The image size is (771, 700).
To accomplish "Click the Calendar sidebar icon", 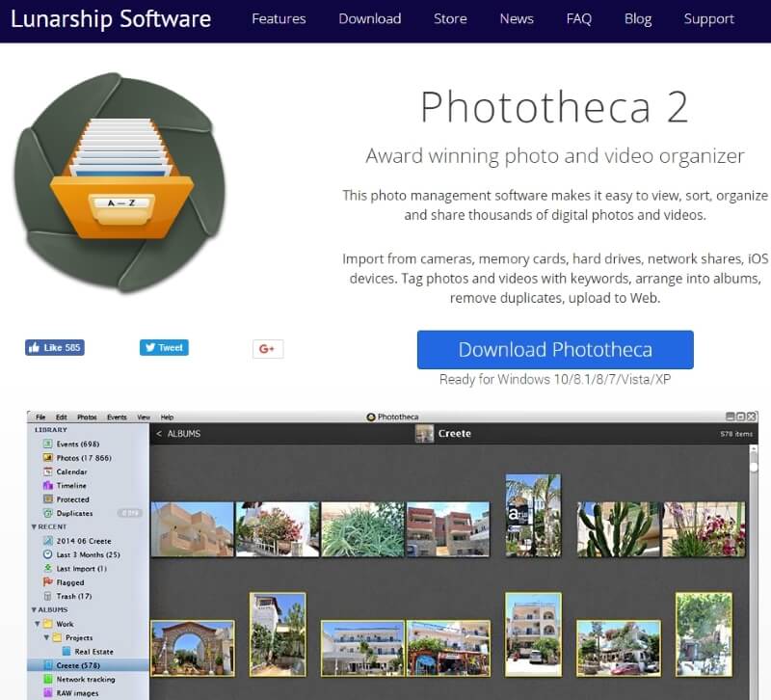I will point(47,471).
